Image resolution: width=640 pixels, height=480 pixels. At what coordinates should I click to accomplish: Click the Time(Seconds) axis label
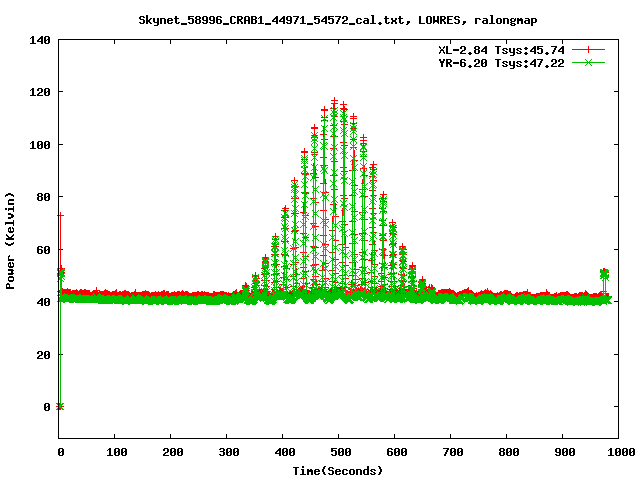pos(338,471)
